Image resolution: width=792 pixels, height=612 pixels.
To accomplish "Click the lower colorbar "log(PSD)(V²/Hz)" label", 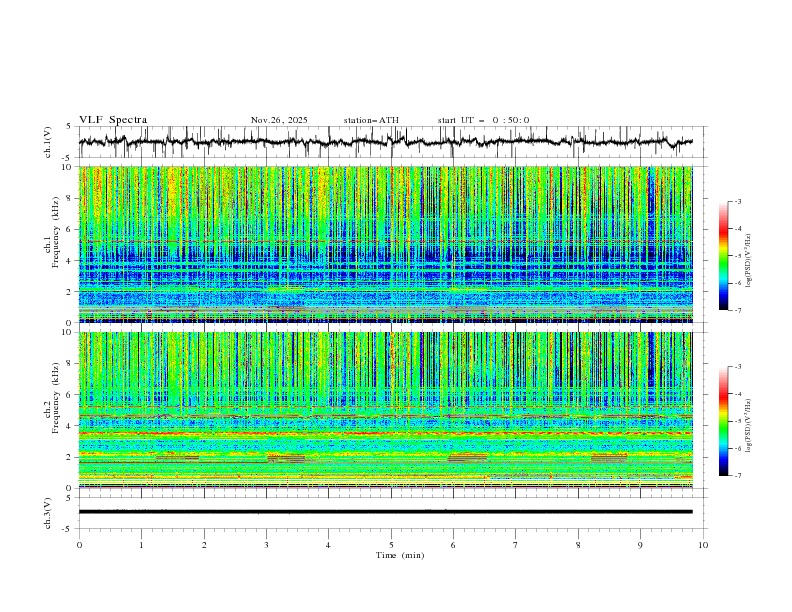I will click(749, 426).
